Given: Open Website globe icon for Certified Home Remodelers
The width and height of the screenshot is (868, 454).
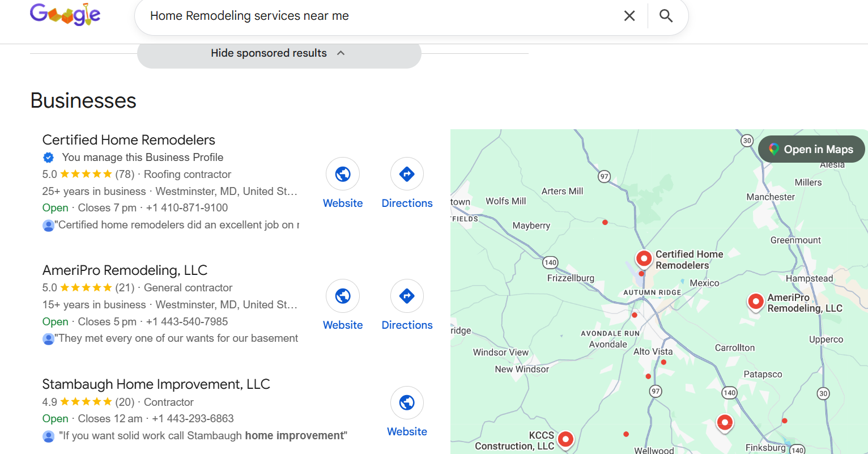Looking at the screenshot, I should [343, 174].
